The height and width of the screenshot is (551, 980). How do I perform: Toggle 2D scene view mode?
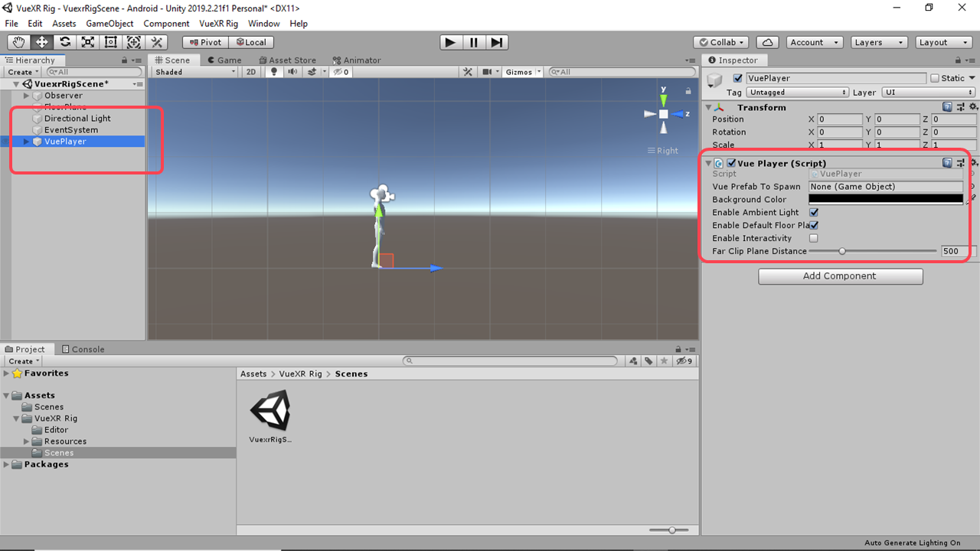tap(250, 72)
